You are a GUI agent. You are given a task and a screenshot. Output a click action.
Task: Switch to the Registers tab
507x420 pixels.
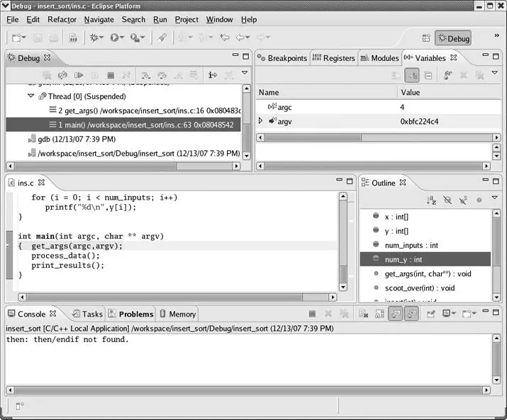tap(333, 58)
